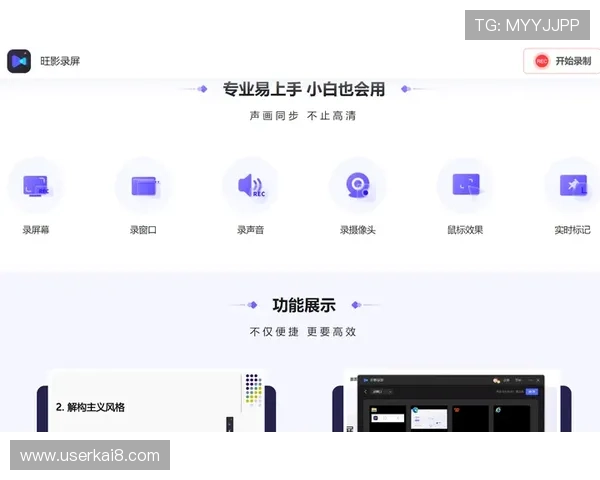Pick a color from the dotted palette

coord(253,389)
